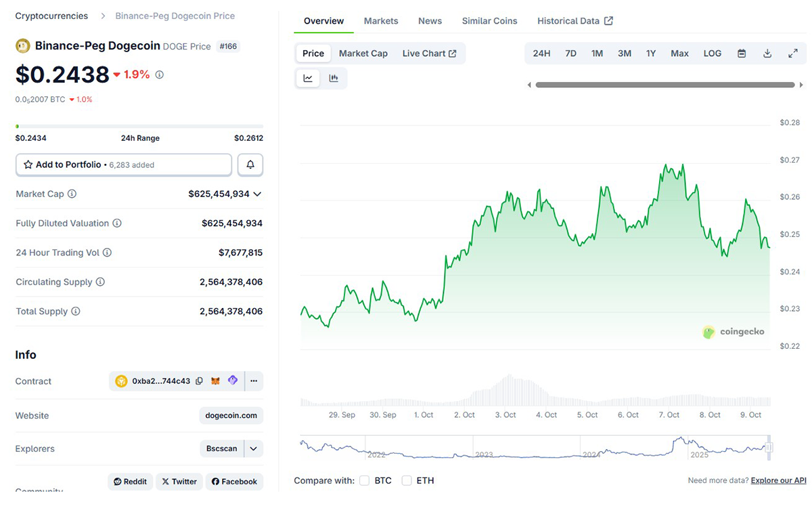Open the calendar date range picker
Viewport: 812px width, 508px height.
click(x=741, y=53)
